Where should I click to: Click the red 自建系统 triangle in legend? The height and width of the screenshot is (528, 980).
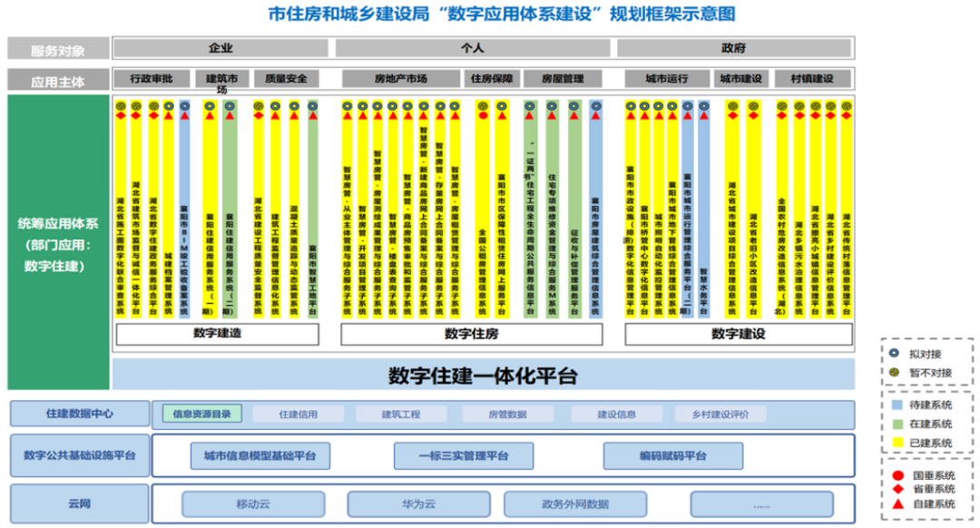(x=898, y=504)
